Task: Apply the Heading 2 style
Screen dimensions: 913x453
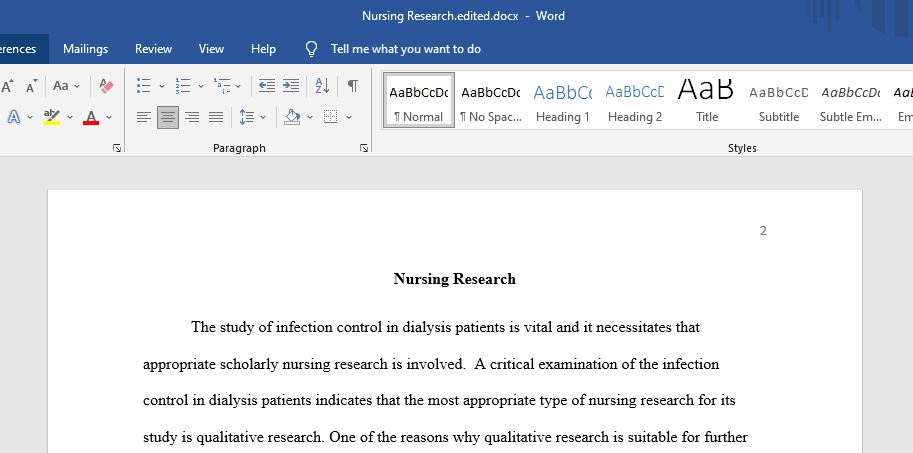Action: [635, 100]
